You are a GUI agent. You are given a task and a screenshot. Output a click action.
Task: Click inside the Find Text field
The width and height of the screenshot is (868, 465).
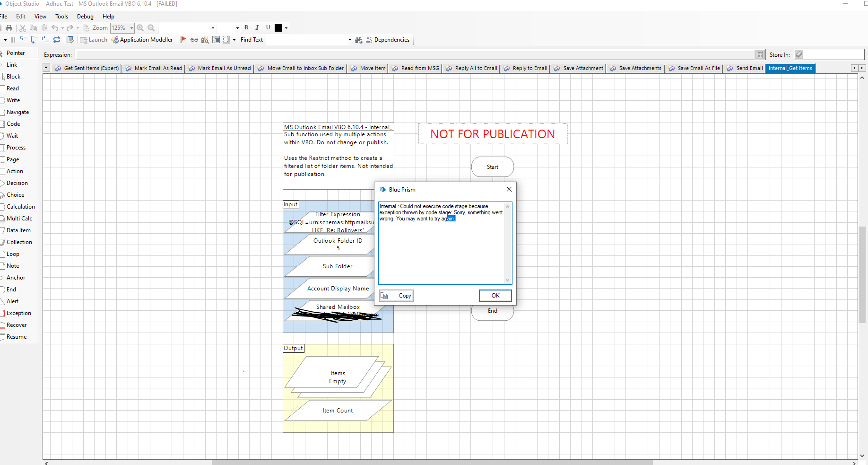[306, 40]
